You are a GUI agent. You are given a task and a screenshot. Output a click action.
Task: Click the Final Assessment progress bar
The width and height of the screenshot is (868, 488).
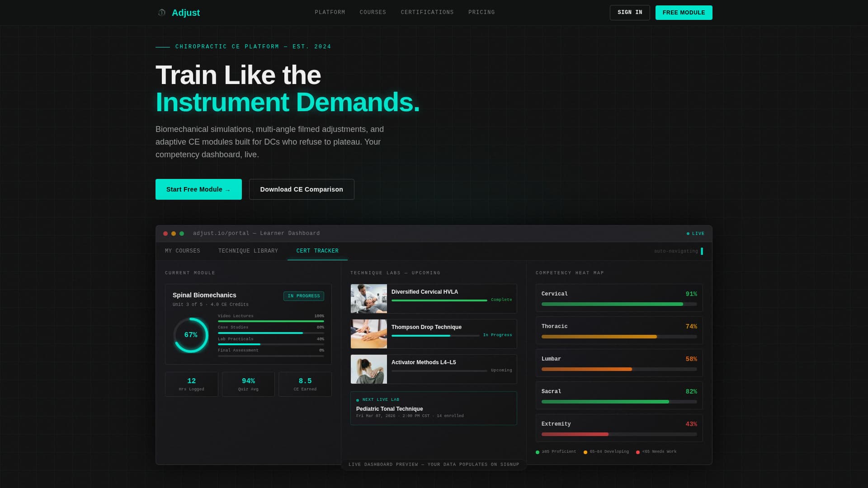tap(271, 356)
